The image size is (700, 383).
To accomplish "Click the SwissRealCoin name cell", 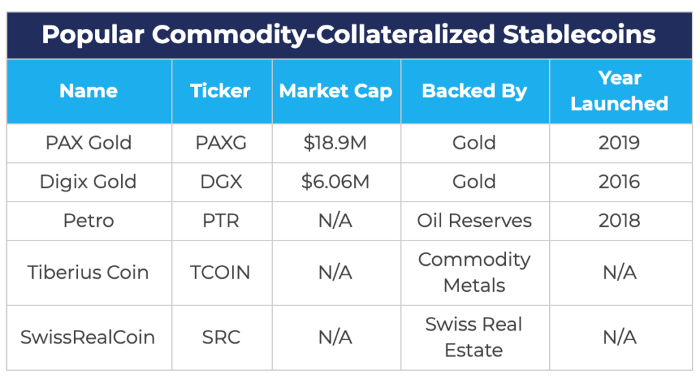I will 88,337.
